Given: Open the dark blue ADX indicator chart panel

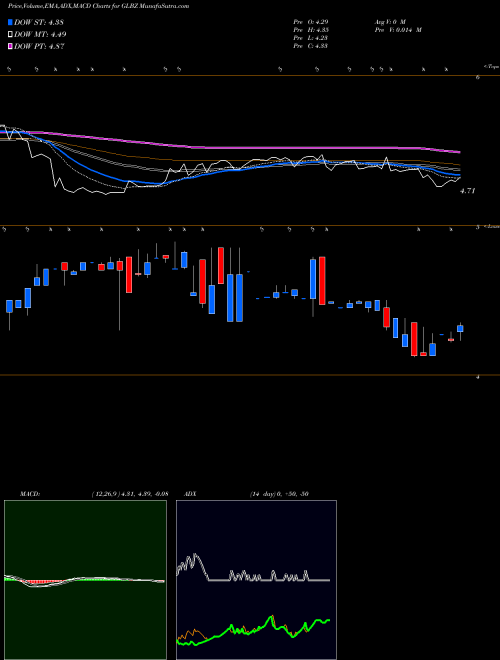Looking at the screenshot, I should pos(256,580).
